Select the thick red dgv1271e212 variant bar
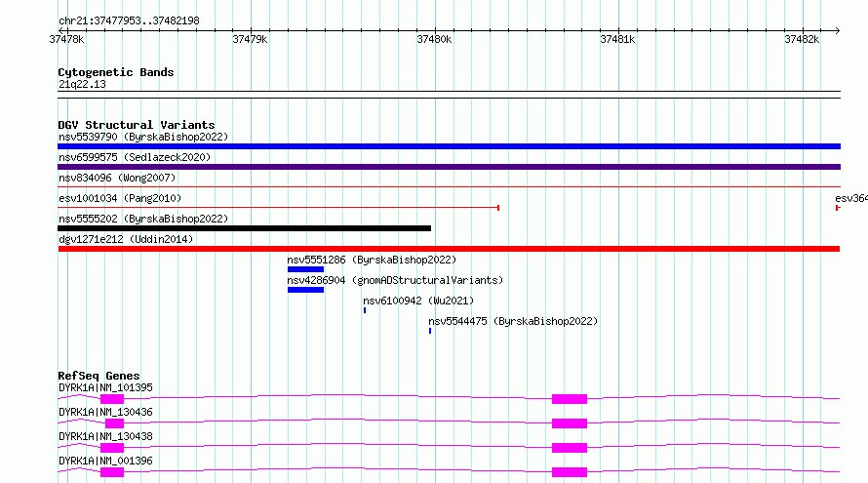Image resolution: width=868 pixels, height=483 pixels. (449, 249)
